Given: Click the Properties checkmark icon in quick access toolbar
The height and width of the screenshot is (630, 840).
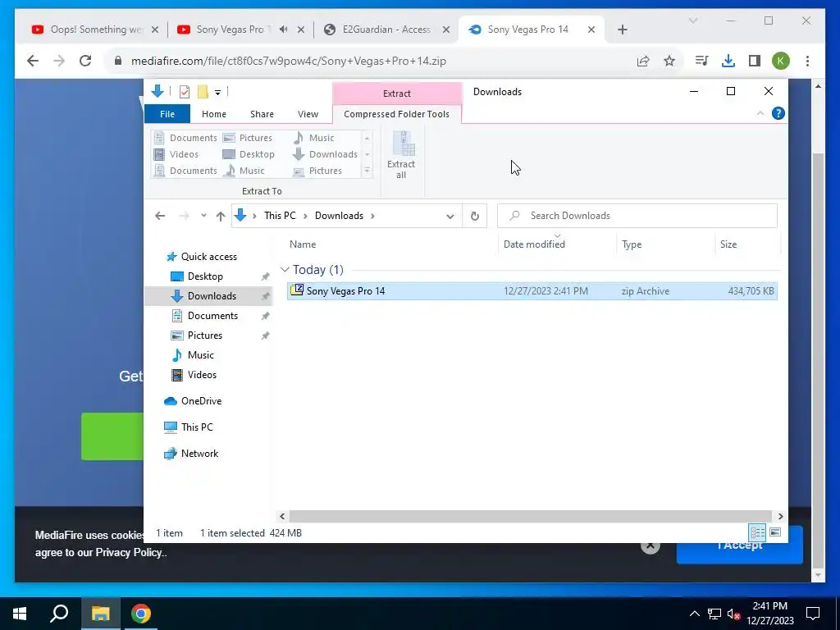Looking at the screenshot, I should (x=185, y=92).
